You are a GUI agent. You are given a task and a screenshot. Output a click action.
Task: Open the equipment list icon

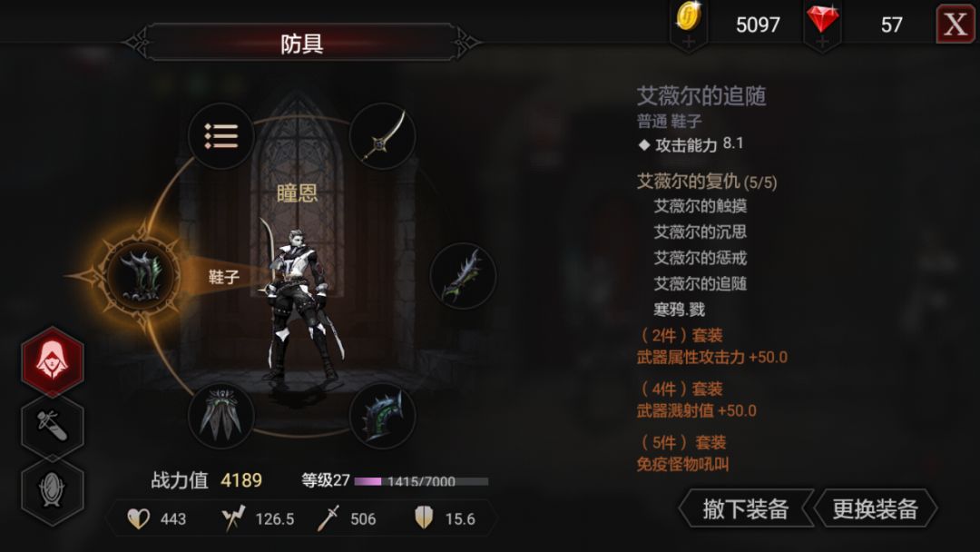click(220, 135)
